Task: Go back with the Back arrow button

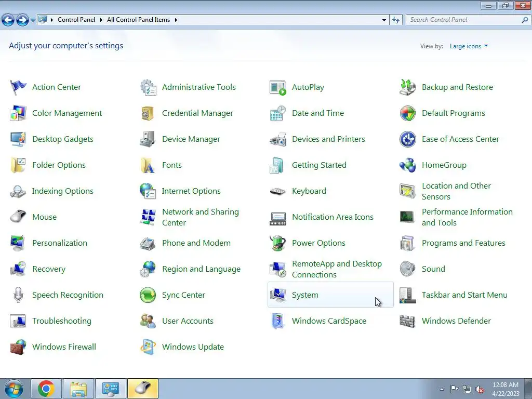Action: click(8, 20)
